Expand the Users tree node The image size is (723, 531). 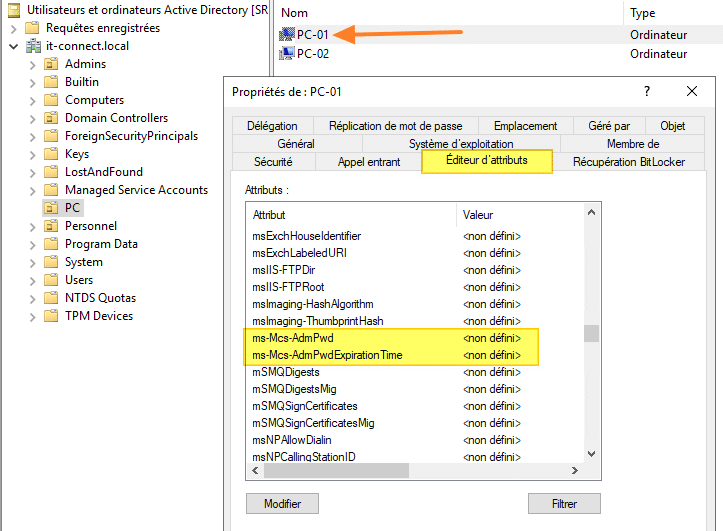click(x=32, y=280)
